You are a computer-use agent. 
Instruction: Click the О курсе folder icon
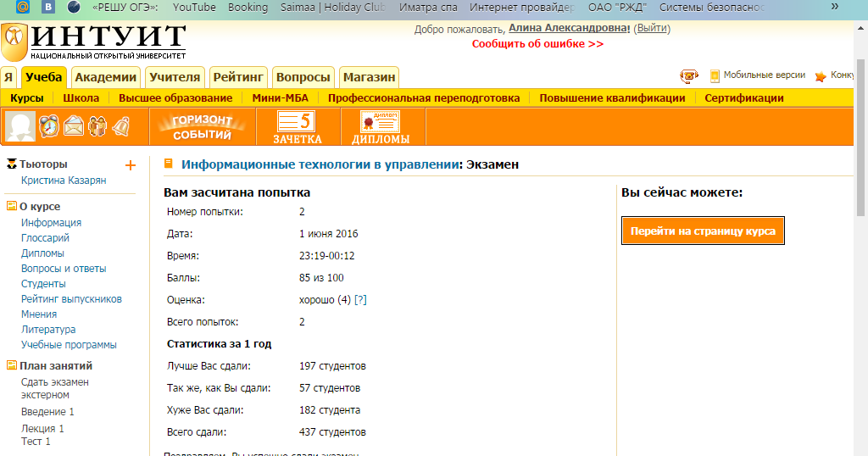12,206
